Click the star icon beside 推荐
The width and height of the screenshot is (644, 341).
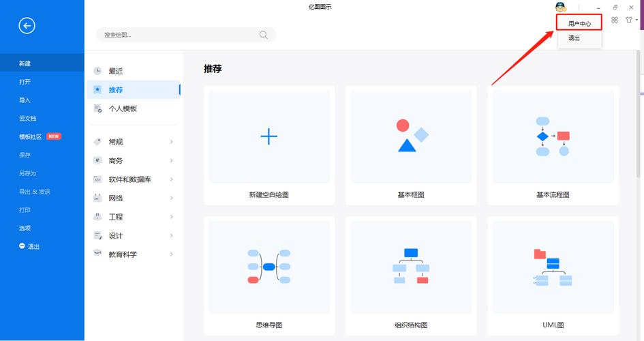[x=97, y=89]
